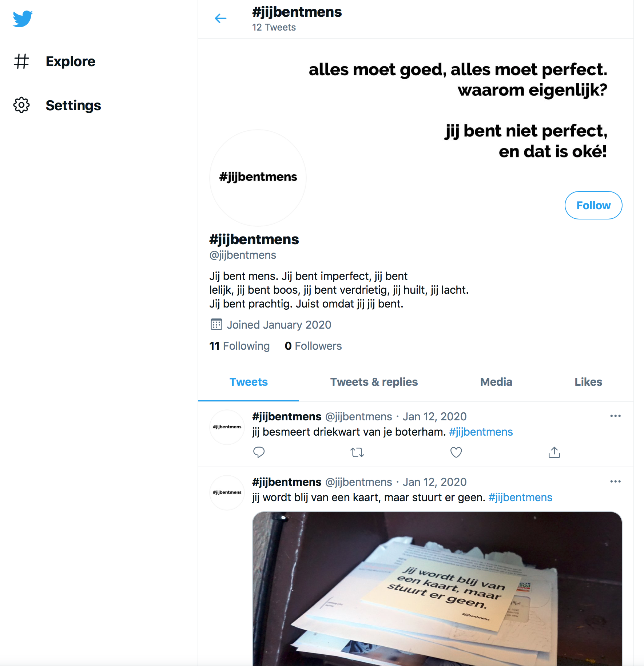
Task: Open more options for kaart tweet
Action: (x=615, y=481)
